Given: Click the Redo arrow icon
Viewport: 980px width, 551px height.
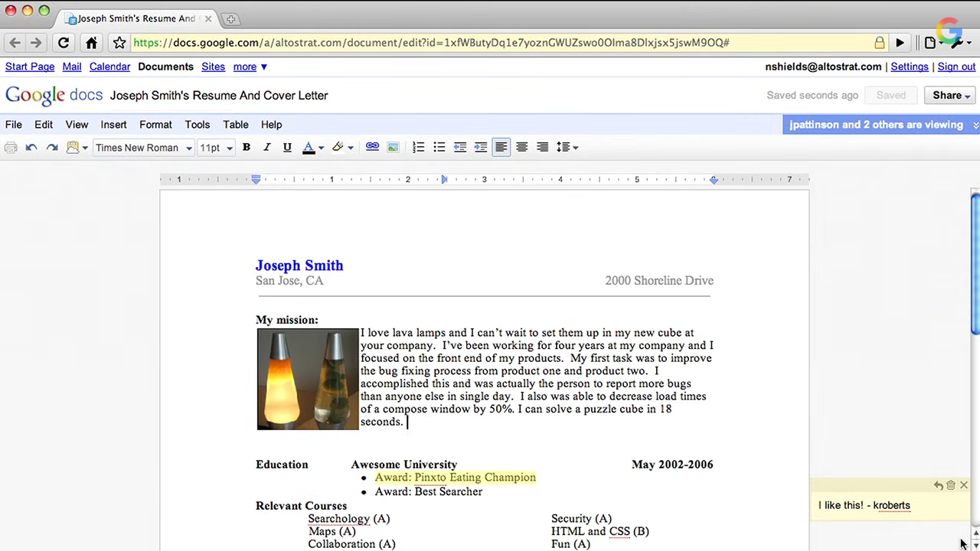Looking at the screenshot, I should [x=52, y=148].
